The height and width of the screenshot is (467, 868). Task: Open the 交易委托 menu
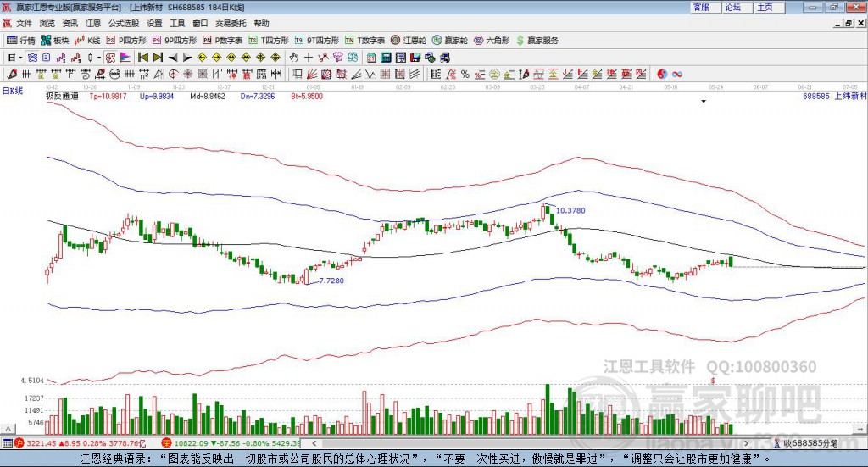click(x=231, y=23)
